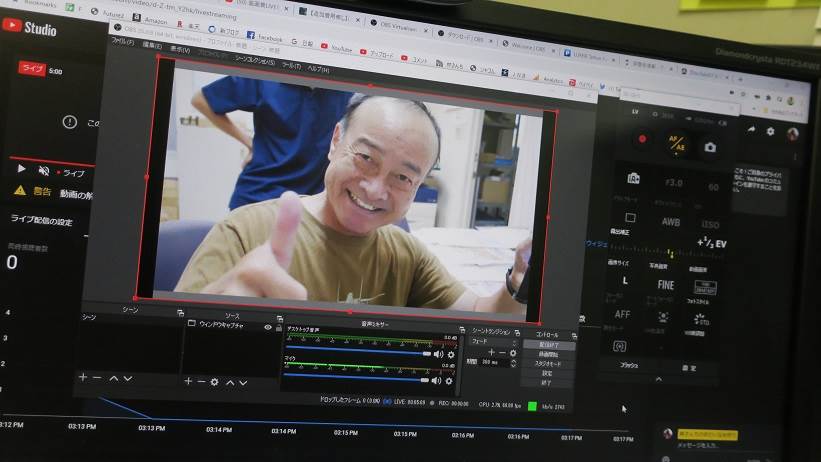Add scene transition with plus icon

tap(491, 352)
